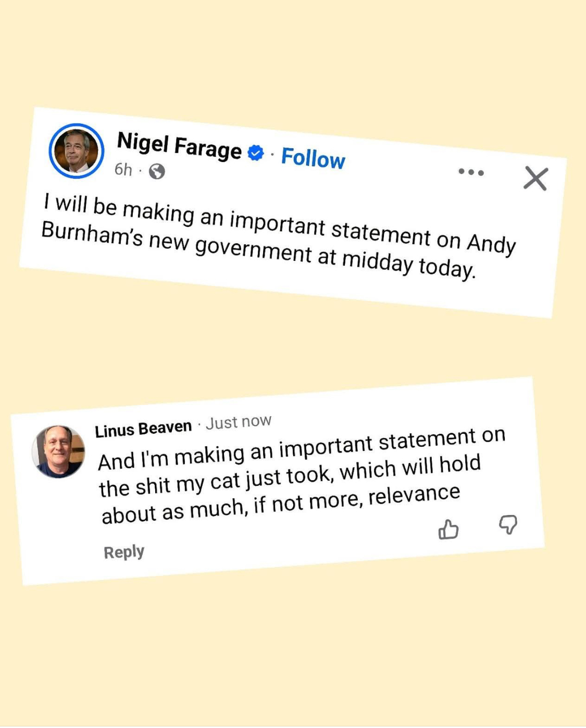Reply to Linus Beaven's comment

pos(124,552)
